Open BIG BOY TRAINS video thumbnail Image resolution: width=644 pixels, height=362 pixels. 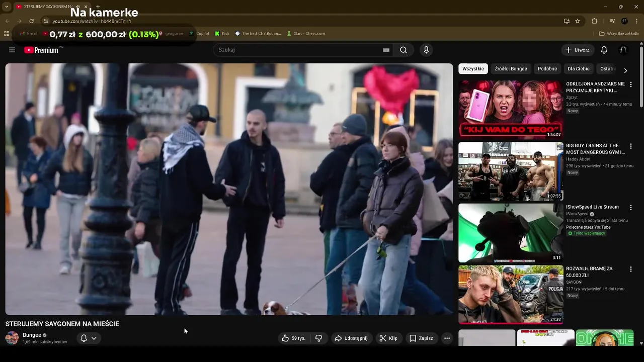[x=510, y=171]
